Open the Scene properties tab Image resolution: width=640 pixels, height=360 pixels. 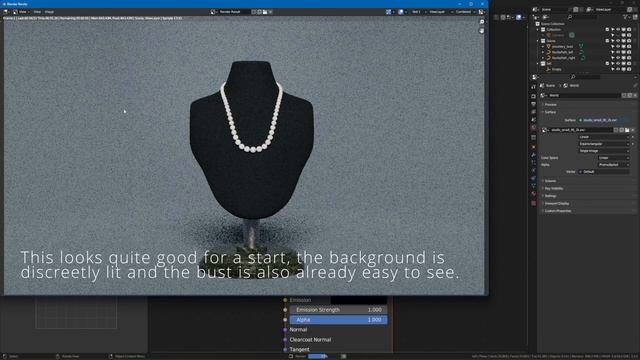click(x=533, y=120)
